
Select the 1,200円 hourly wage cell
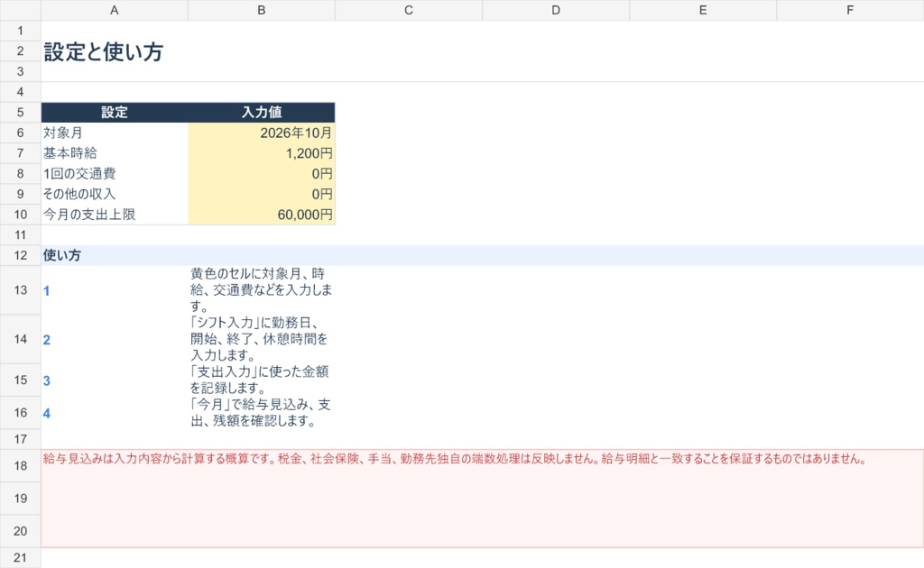(262, 153)
